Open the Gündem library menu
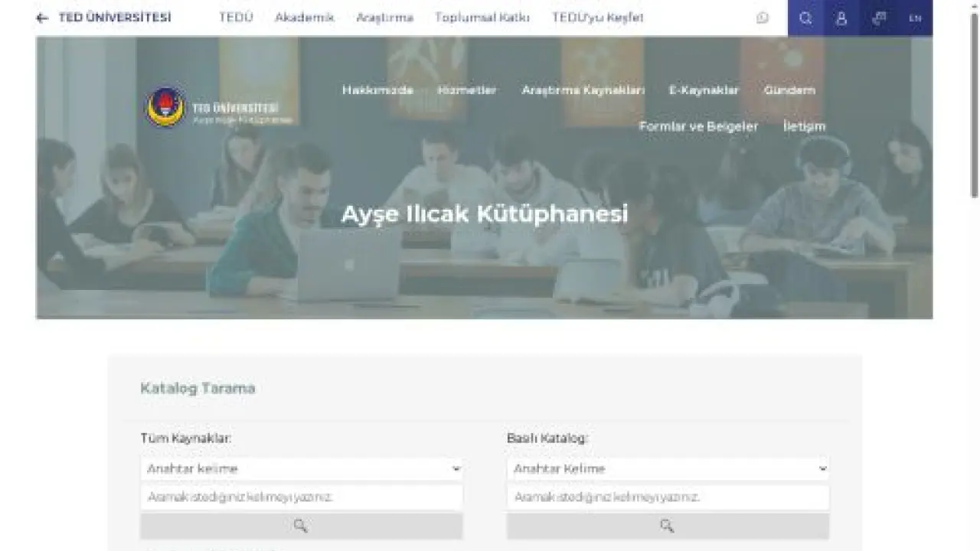 (789, 90)
